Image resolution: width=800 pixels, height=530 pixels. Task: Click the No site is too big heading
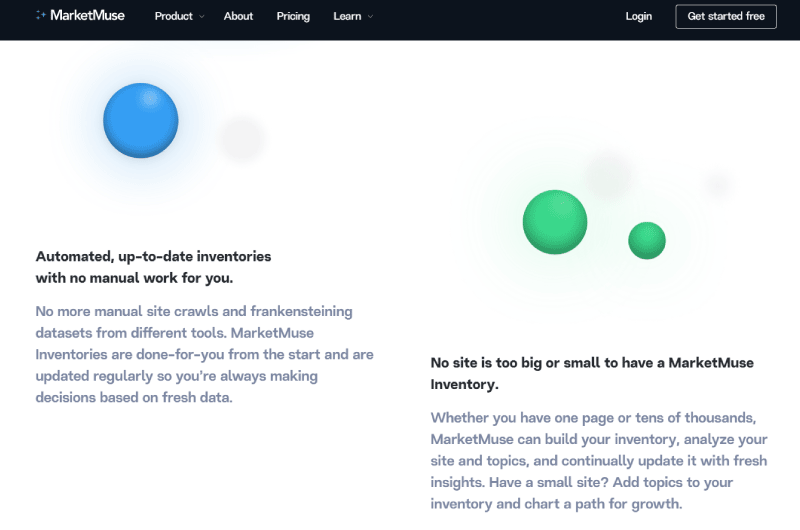click(x=592, y=373)
